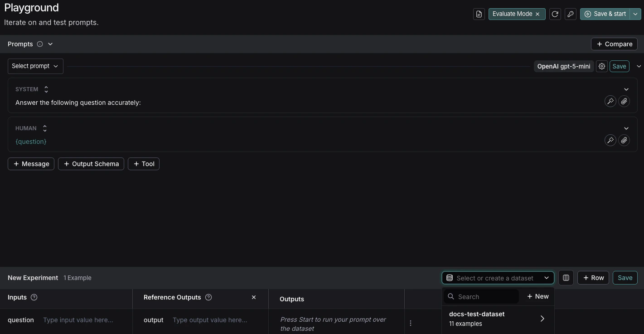
Task: Click the refresh icon in the header
Action: click(x=555, y=14)
